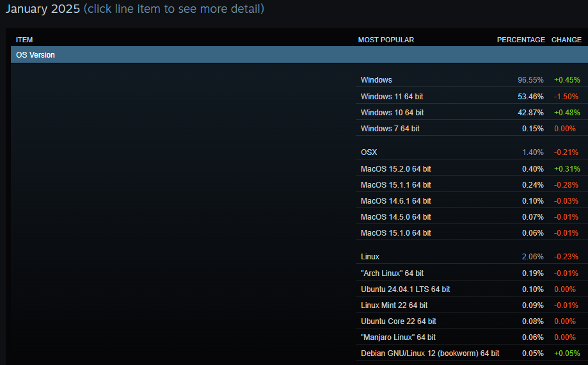The image size is (588, 365).
Task: Select the Windows 10 64 bit line item
Action: pyautogui.click(x=472, y=113)
